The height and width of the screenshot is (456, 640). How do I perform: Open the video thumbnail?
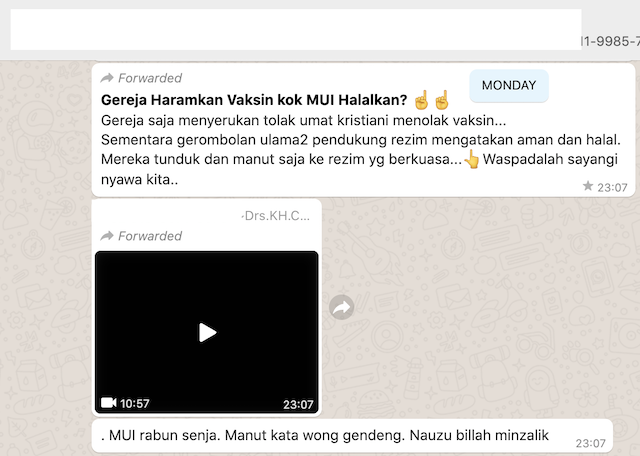click(207, 332)
